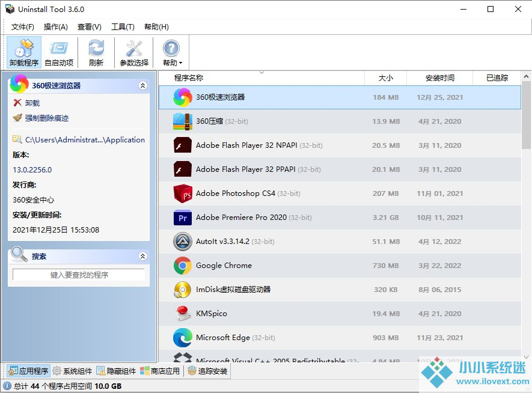
Task: Select Adobe Flash Player 32 PPAPI icon
Action: pos(183,169)
